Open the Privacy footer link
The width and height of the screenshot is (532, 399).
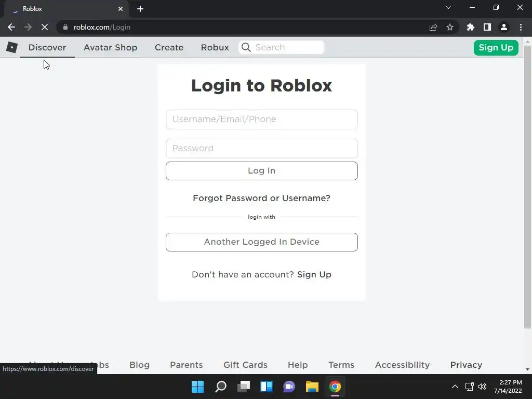coord(466,365)
